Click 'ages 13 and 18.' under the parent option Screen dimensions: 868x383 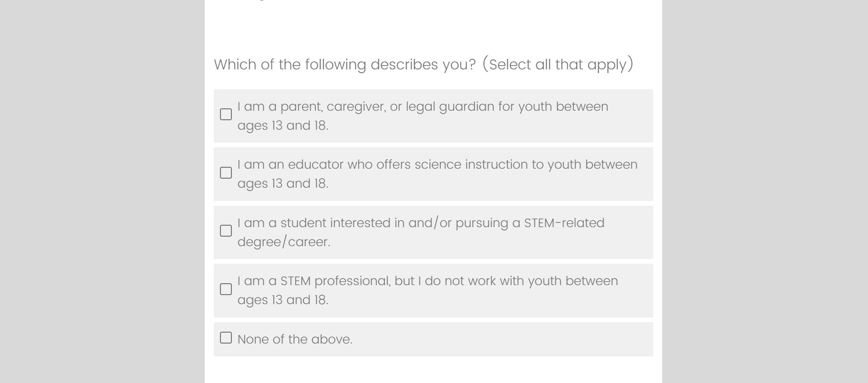pos(283,126)
